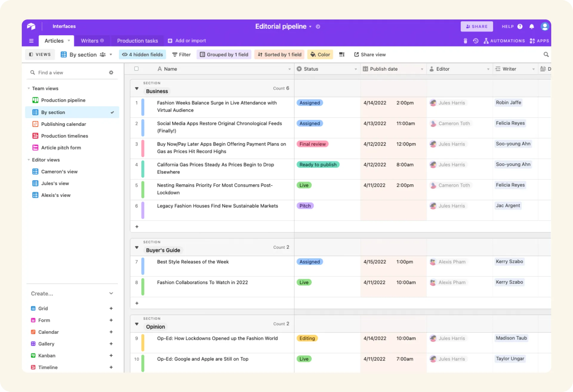Click the search magnifier icon
The height and width of the screenshot is (392, 573).
(x=546, y=54)
